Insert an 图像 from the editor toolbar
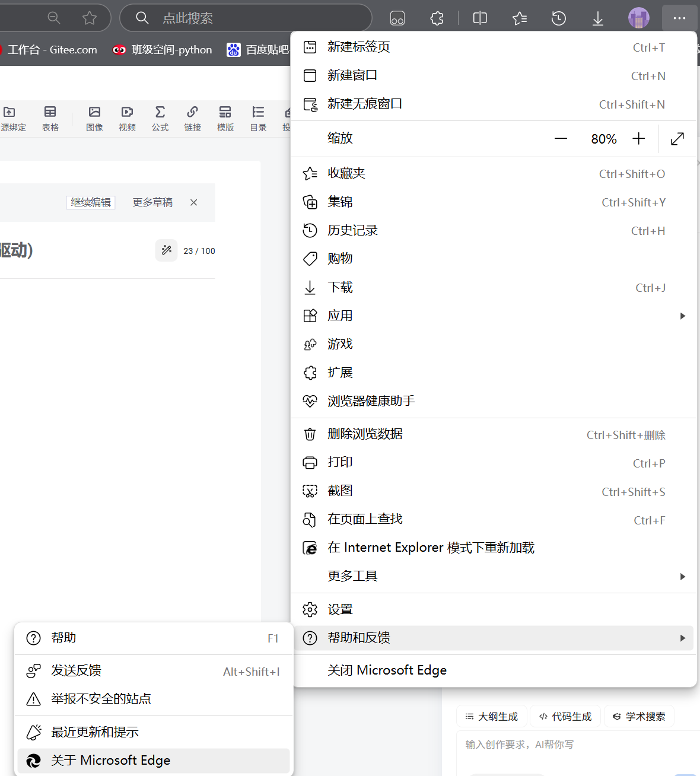This screenshot has width=700, height=776. click(94, 119)
